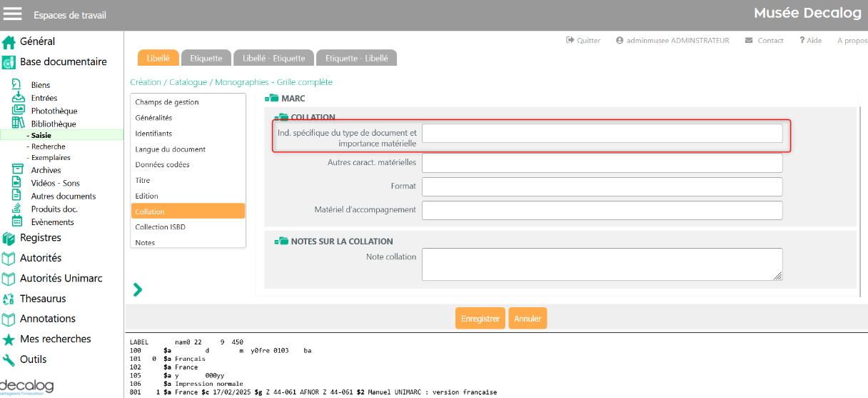The image size is (868, 398).
Task: Click the Archives box icon
Action: (x=18, y=170)
